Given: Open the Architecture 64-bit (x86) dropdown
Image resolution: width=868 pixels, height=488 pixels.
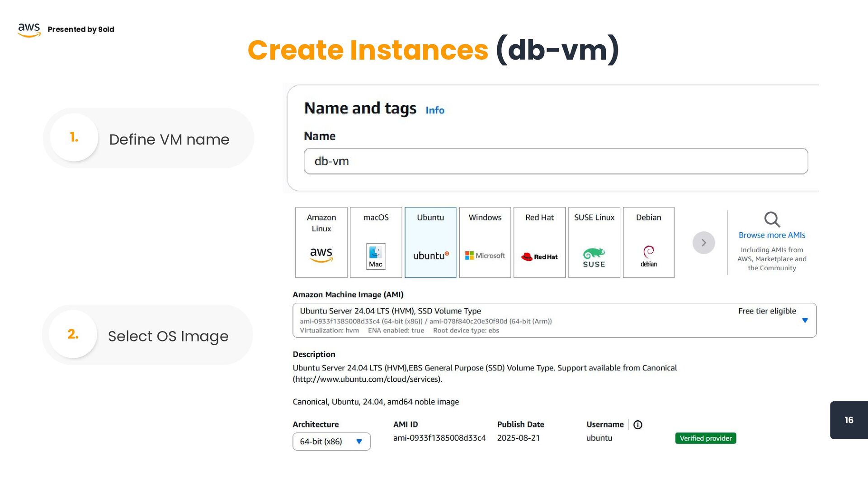Looking at the screenshot, I should tap(331, 441).
